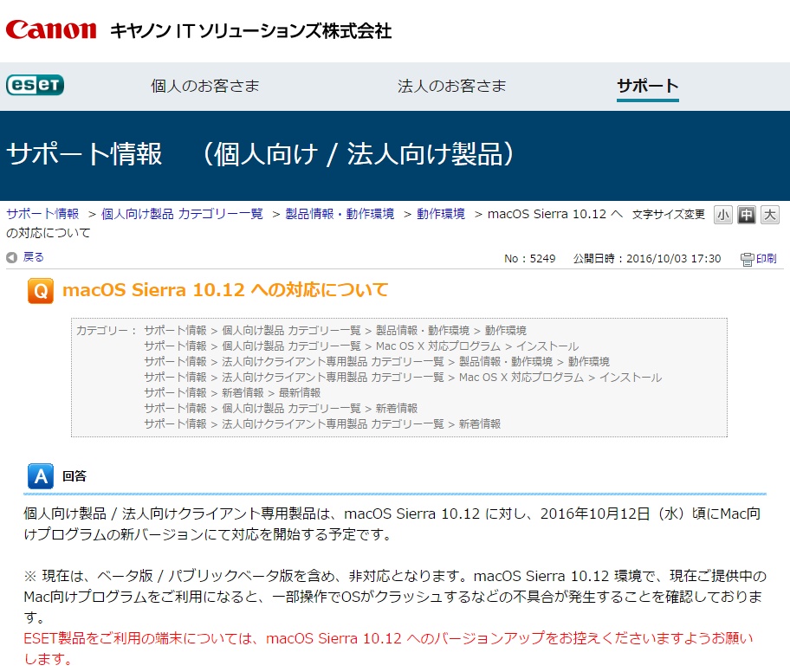The image size is (790, 672).
Task: Click Mac OS X 対応プログラム in second category row
Action: click(x=438, y=346)
